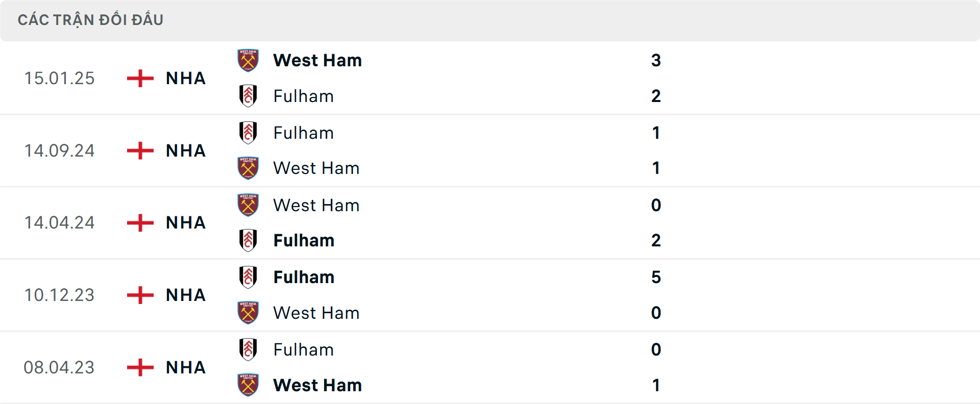Click West Ham's score of 3 in the top match
This screenshot has height=404, width=980.
657,60
